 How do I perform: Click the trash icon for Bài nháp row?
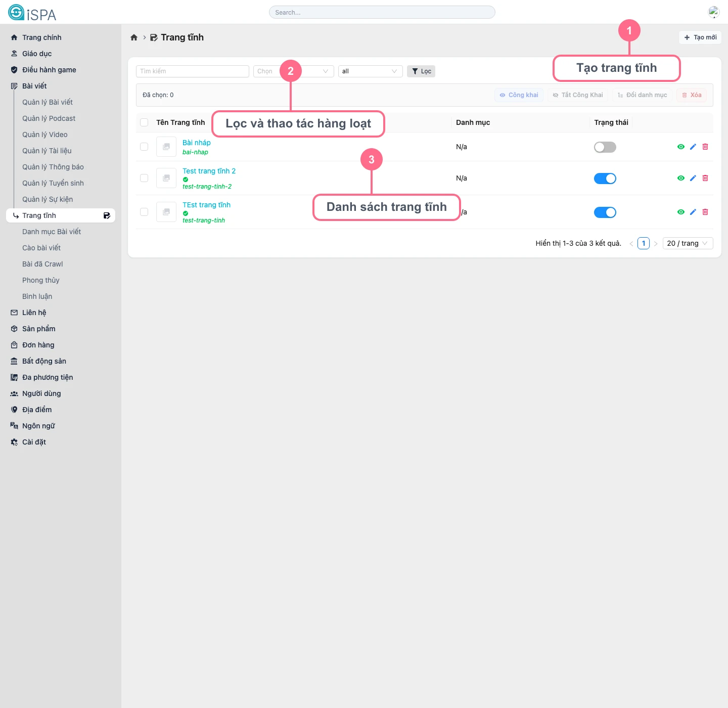(x=705, y=147)
